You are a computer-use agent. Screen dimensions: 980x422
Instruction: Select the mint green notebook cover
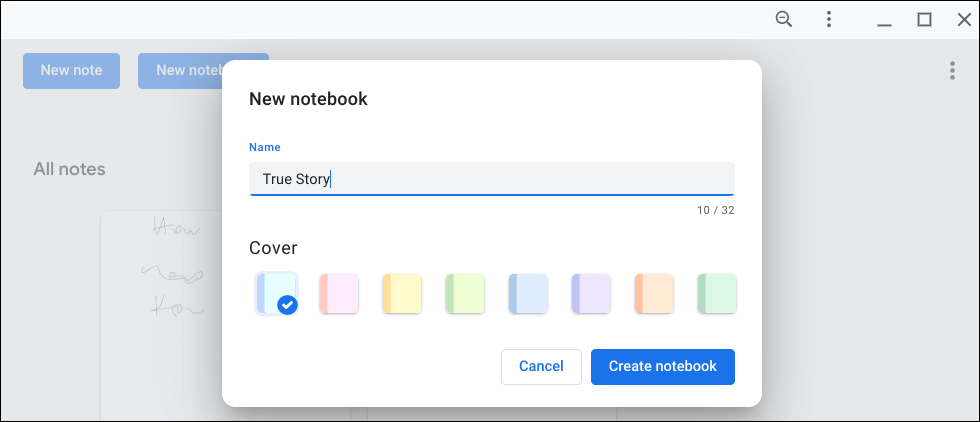(x=717, y=293)
